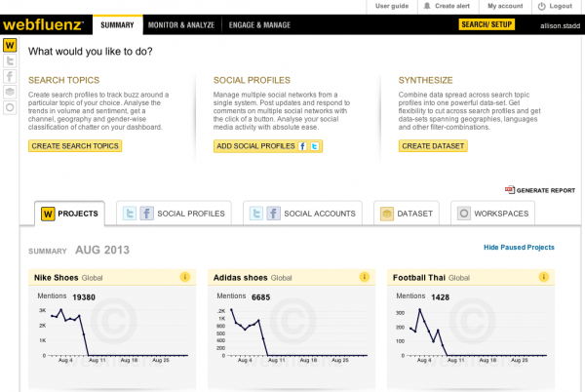Open My account link
The width and height of the screenshot is (585, 392).
pos(505,6)
